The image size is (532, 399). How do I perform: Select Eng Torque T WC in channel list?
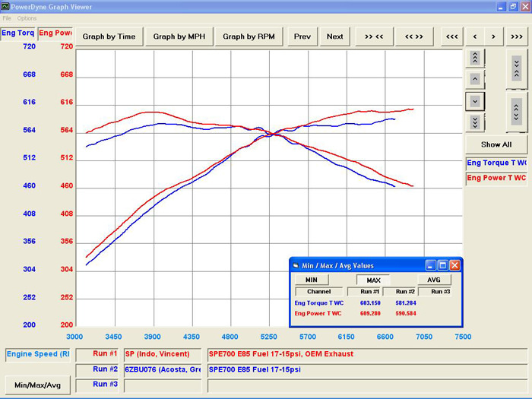click(496, 163)
